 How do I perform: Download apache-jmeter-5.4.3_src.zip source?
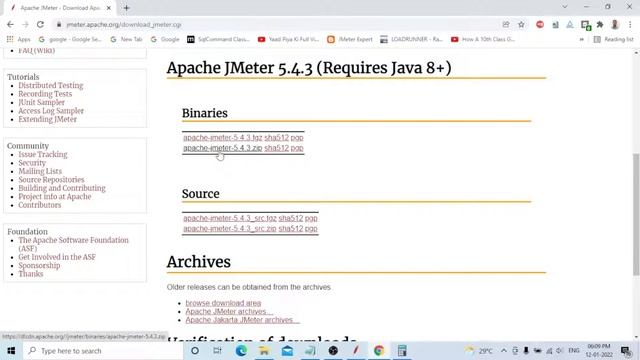pyautogui.click(x=230, y=229)
